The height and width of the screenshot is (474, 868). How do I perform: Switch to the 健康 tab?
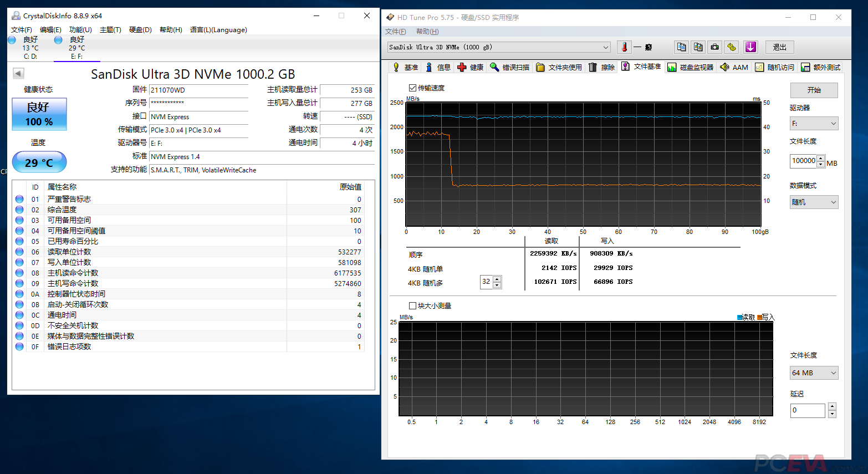470,68
